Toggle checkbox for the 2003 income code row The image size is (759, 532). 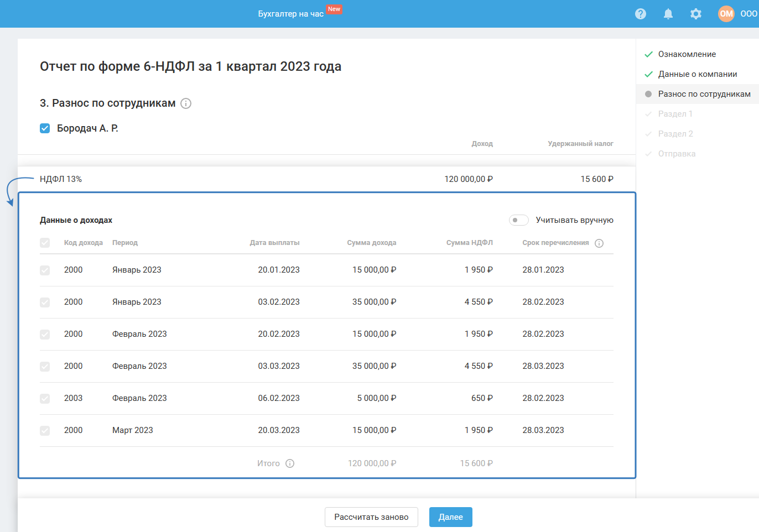pyautogui.click(x=45, y=398)
